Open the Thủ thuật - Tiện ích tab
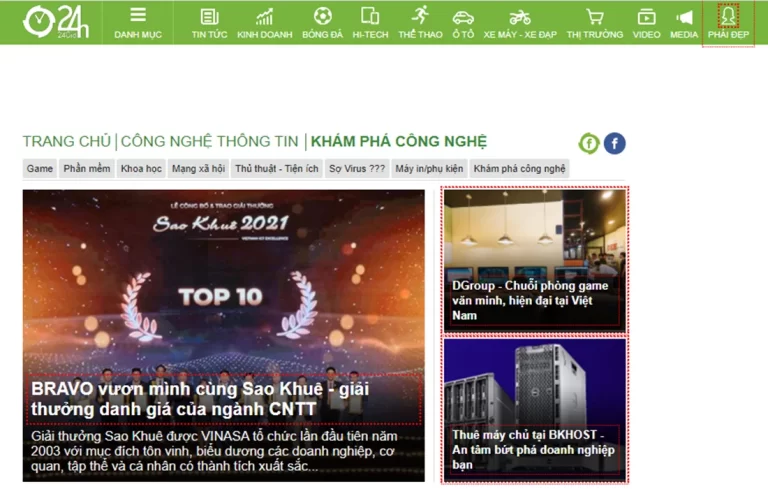This screenshot has height=489, width=768. coord(277,169)
